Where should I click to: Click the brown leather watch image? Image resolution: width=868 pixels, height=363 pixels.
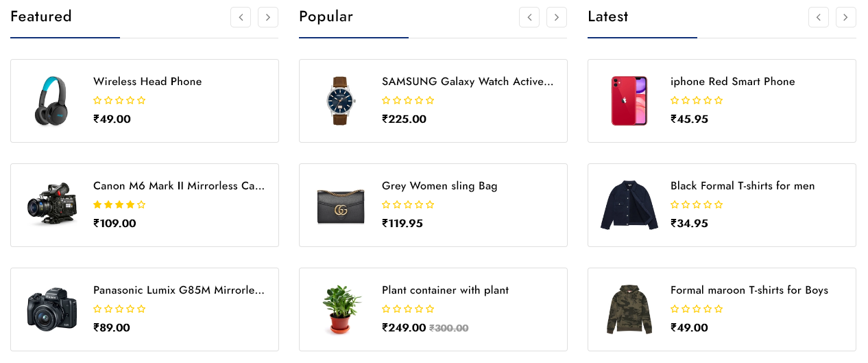point(341,101)
